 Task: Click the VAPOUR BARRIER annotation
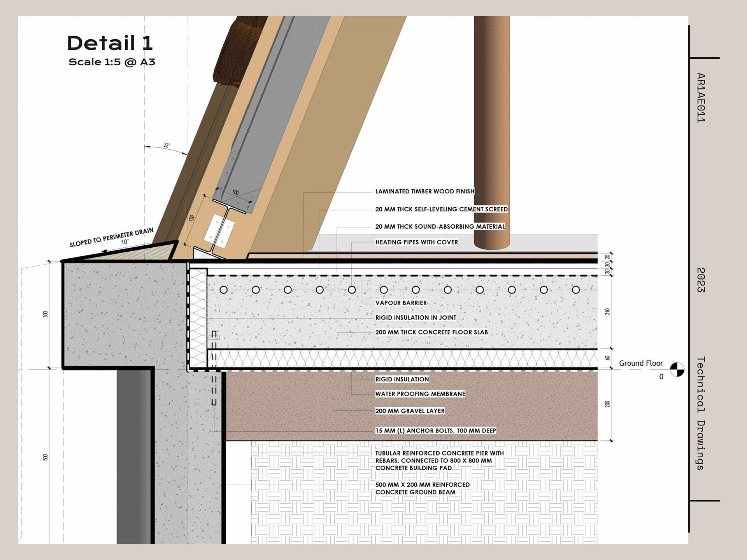pos(401,303)
